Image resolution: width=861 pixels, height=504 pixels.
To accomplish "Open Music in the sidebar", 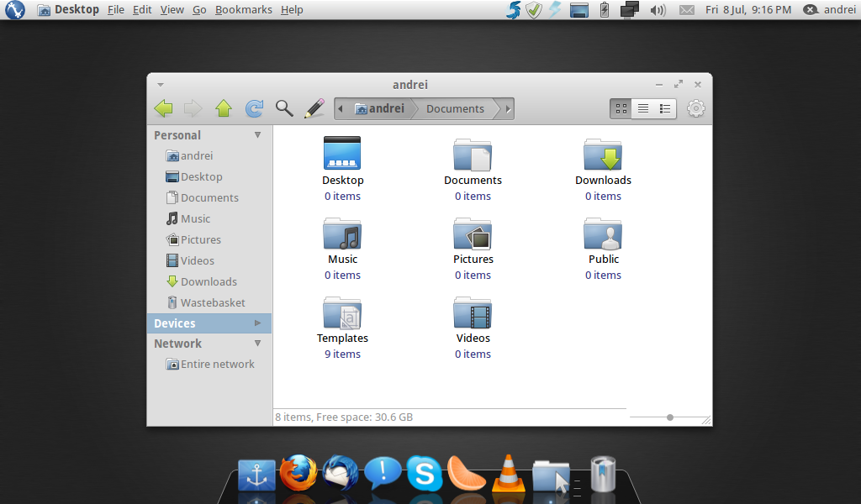I will click(188, 218).
